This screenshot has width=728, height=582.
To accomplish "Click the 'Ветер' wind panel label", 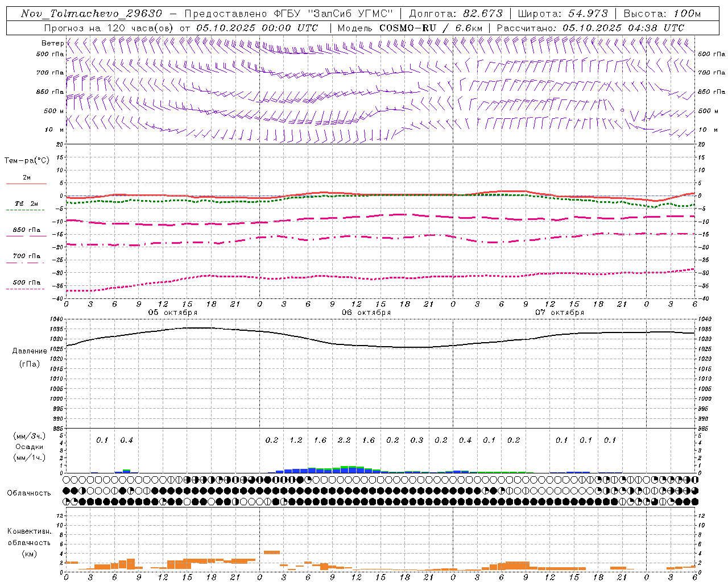I will pos(52,43).
